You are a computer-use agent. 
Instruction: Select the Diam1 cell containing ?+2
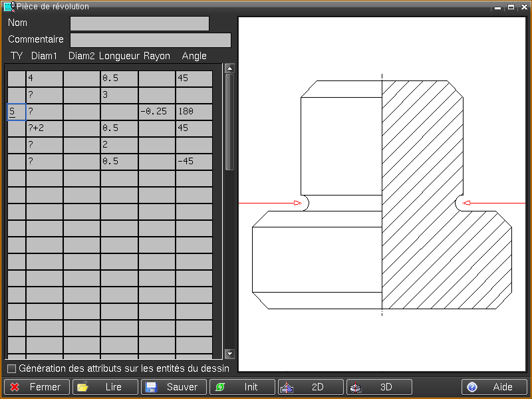point(44,128)
